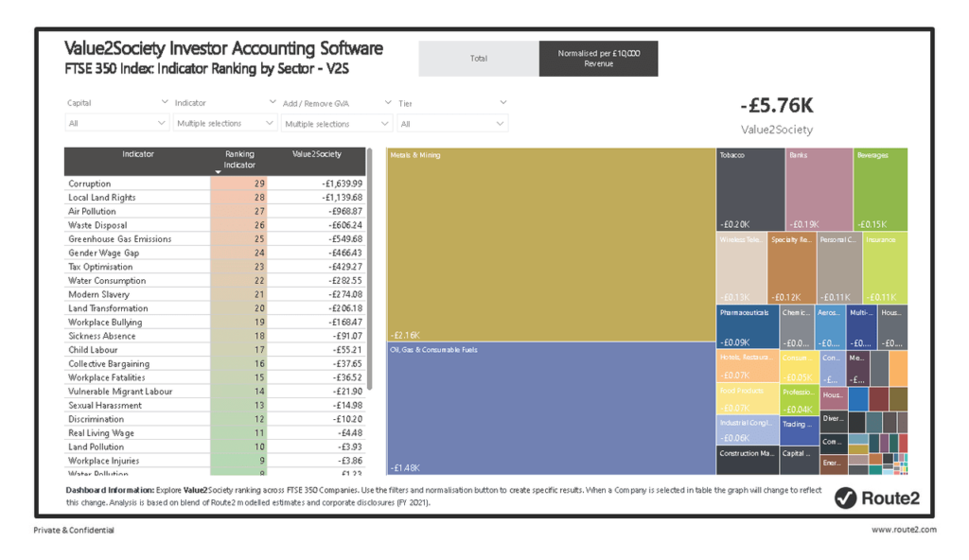Screen dimensions: 969x560
Task: Select the Modern Slavery row
Action: pyautogui.click(x=215, y=294)
